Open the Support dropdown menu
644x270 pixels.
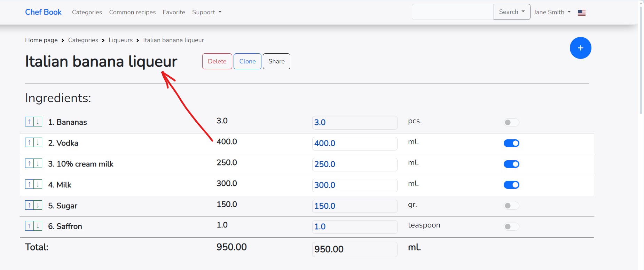(206, 12)
